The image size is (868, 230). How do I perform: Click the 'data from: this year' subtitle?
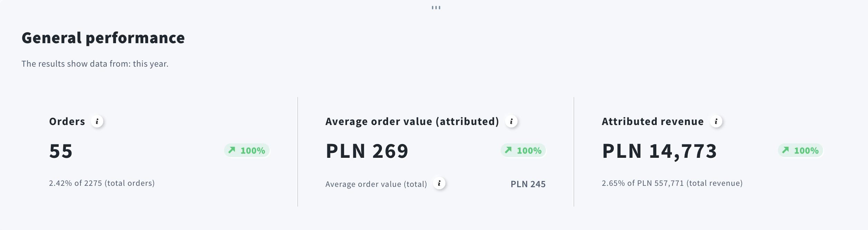(95, 64)
